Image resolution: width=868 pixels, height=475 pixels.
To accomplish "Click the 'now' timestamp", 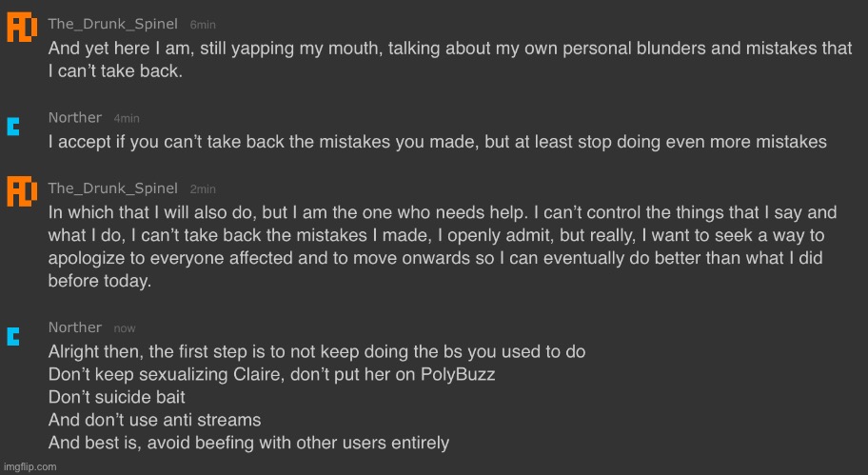I will tap(125, 328).
